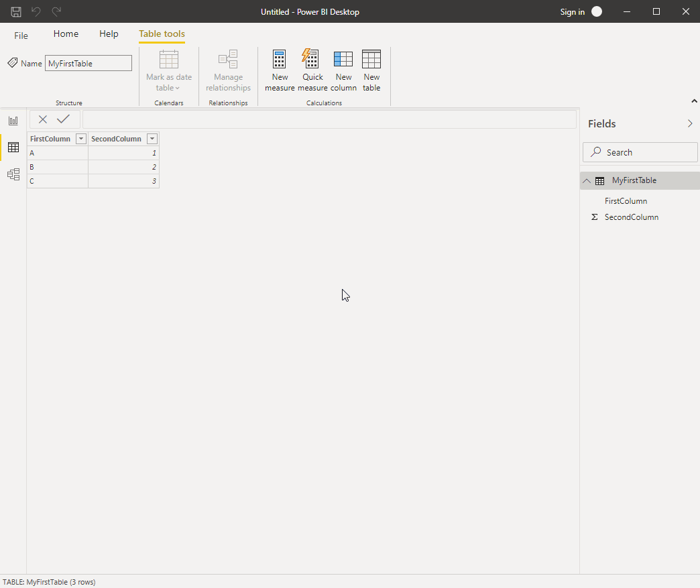
Task: Open FirstColumn filter dropdown
Action: click(81, 139)
